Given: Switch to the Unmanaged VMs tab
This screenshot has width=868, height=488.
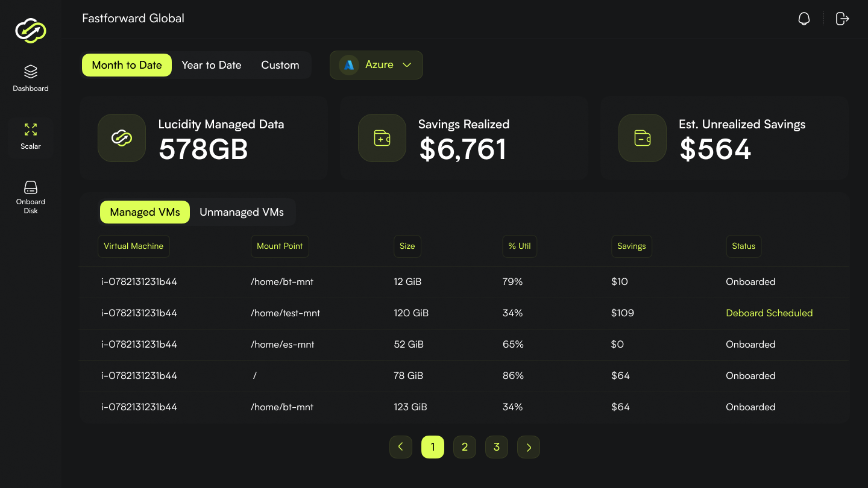Looking at the screenshot, I should (x=242, y=212).
